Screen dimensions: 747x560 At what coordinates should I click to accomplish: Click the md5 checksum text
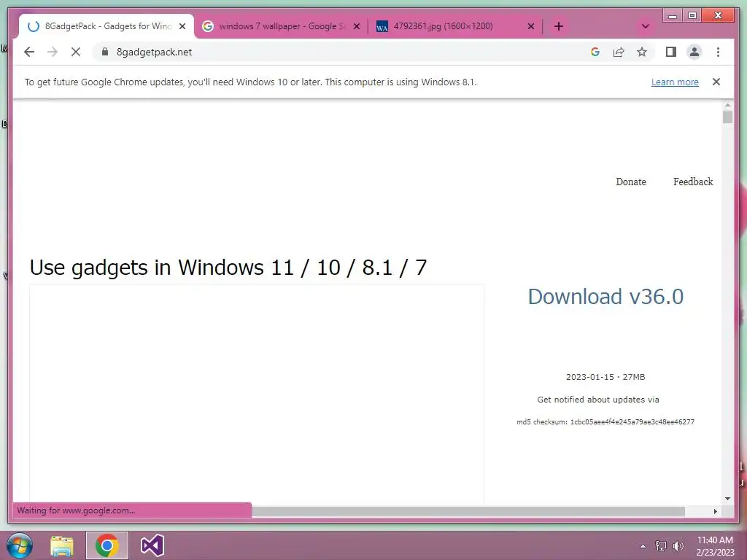coord(605,422)
